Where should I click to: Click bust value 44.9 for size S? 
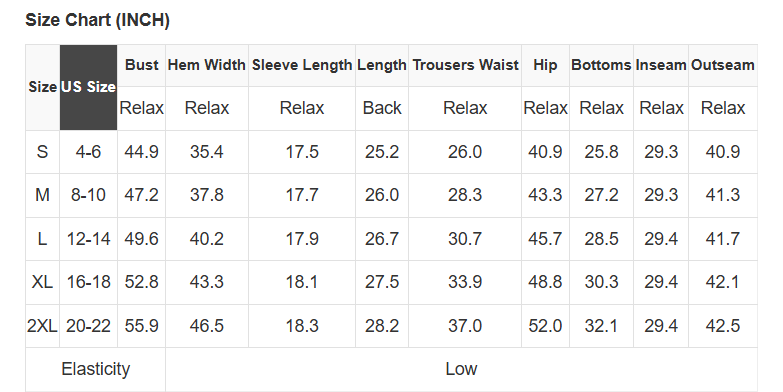pos(142,152)
